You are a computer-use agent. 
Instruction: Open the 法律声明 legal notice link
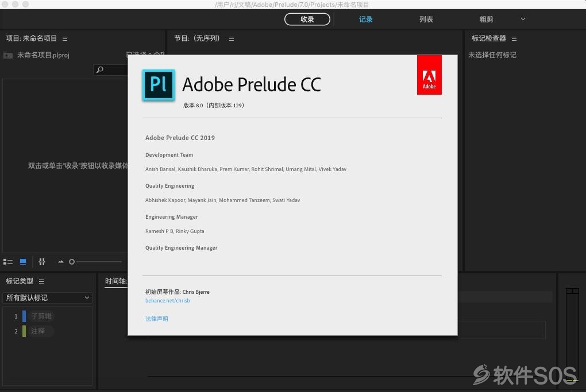(157, 319)
